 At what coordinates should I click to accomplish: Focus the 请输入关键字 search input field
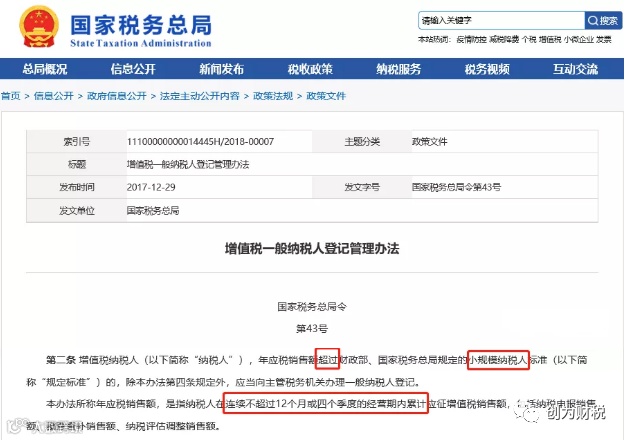[x=501, y=20]
